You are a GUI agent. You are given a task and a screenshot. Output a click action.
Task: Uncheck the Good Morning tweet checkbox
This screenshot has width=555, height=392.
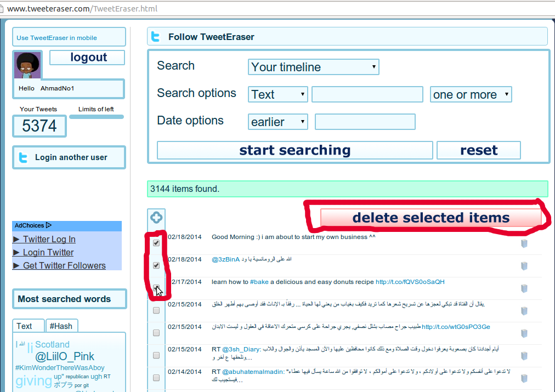(x=156, y=243)
